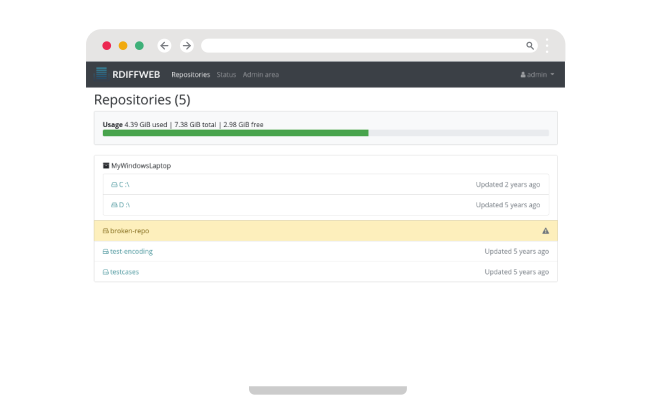Switch to the Status tab
656x412 pixels.
(x=226, y=75)
